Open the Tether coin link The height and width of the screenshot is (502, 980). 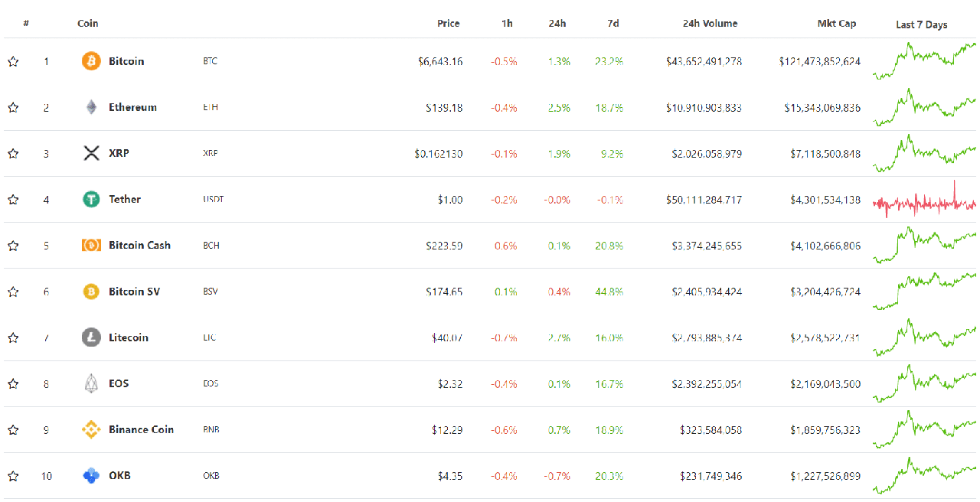click(125, 199)
